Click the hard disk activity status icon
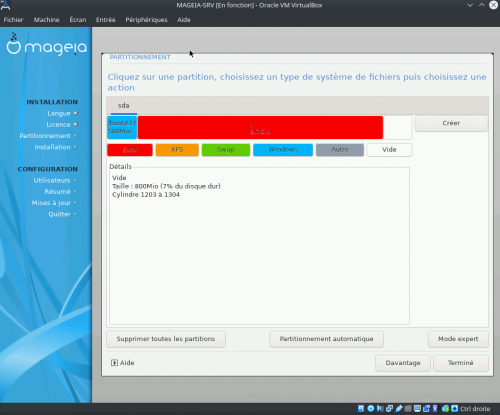 [x=361, y=408]
